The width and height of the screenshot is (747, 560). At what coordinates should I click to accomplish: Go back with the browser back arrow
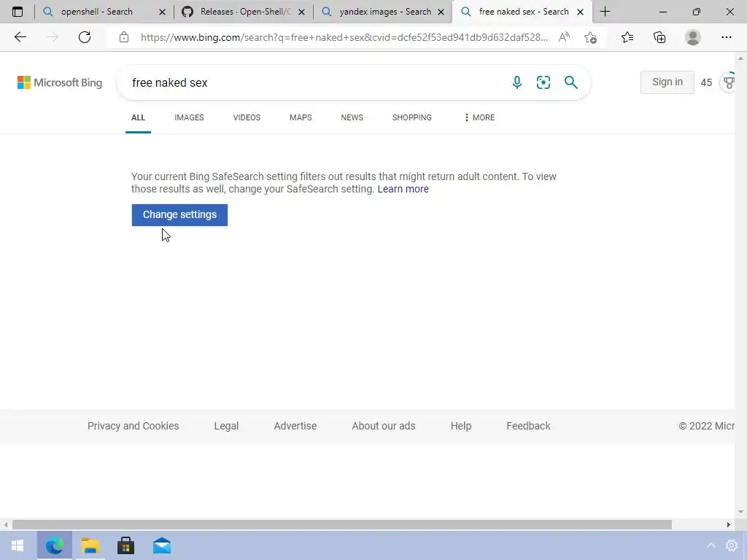click(x=20, y=37)
